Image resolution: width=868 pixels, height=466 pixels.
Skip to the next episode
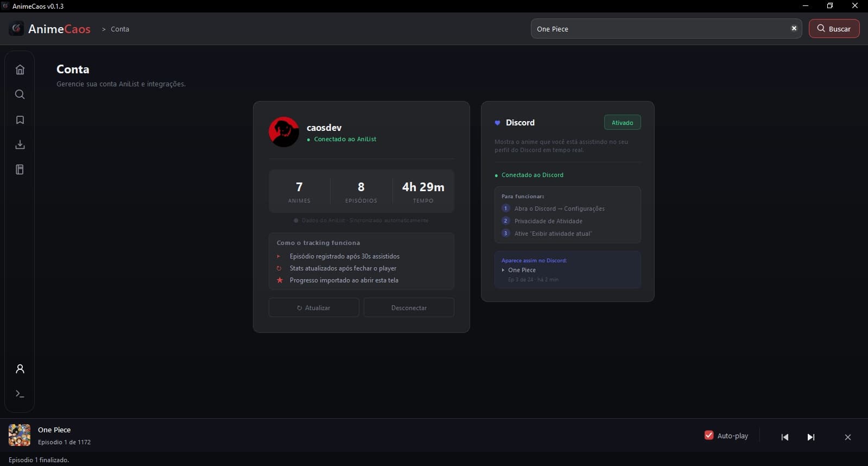pos(810,437)
